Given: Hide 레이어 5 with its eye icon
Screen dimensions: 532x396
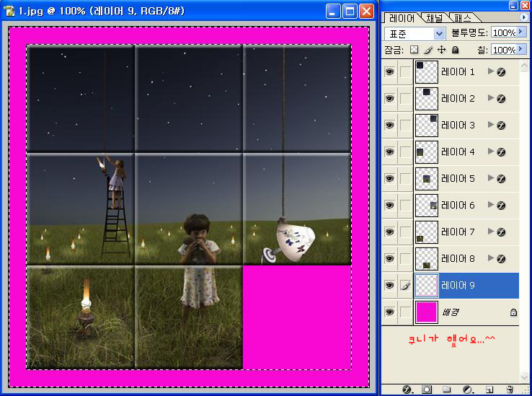Looking at the screenshot, I should point(389,179).
